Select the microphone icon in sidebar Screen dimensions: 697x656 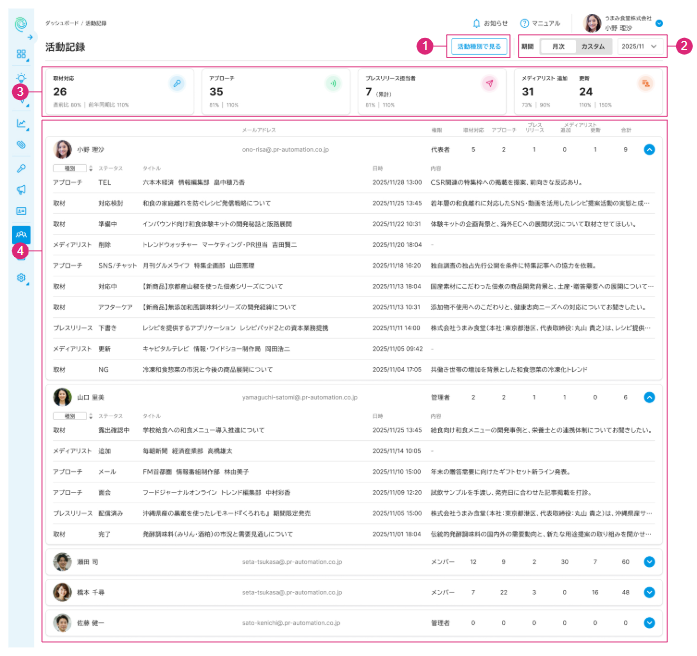click(21, 168)
